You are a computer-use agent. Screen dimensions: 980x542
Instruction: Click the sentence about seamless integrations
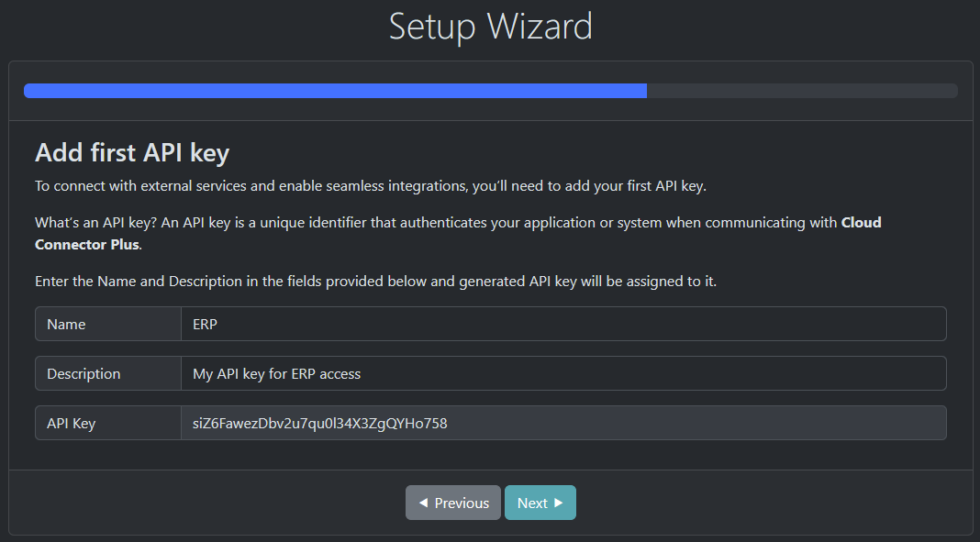(x=370, y=186)
